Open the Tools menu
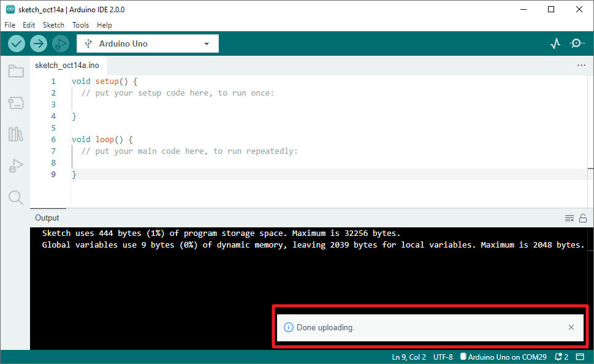Image resolution: width=594 pixels, height=364 pixels. point(80,25)
